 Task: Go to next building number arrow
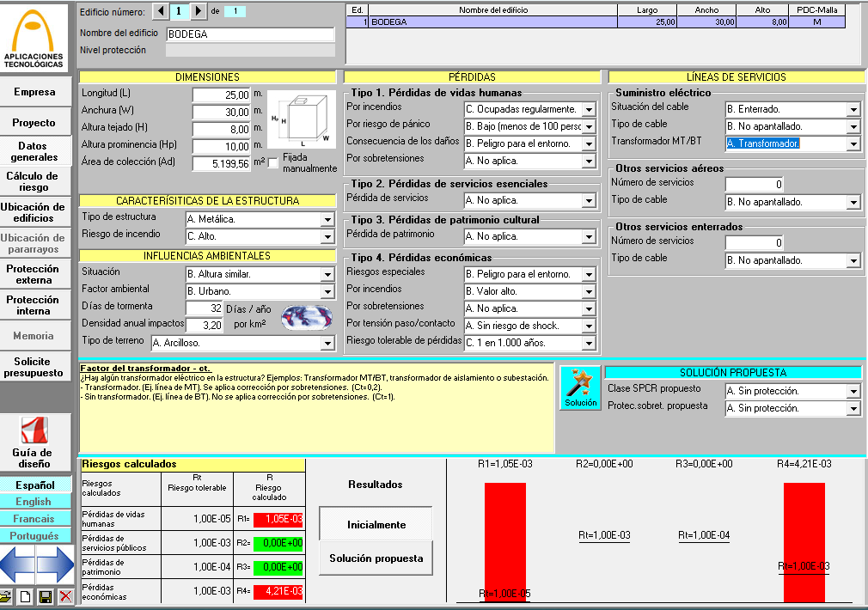199,11
